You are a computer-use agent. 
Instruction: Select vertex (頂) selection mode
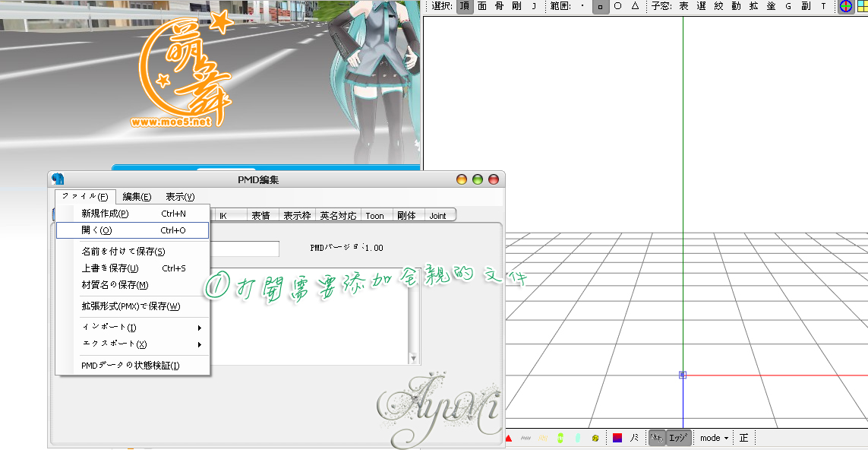pyautogui.click(x=465, y=7)
